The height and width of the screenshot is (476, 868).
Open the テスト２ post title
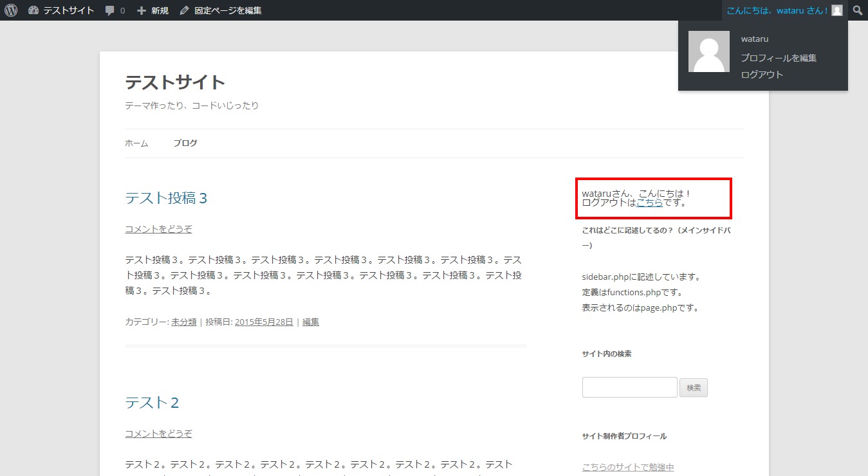[152, 403]
